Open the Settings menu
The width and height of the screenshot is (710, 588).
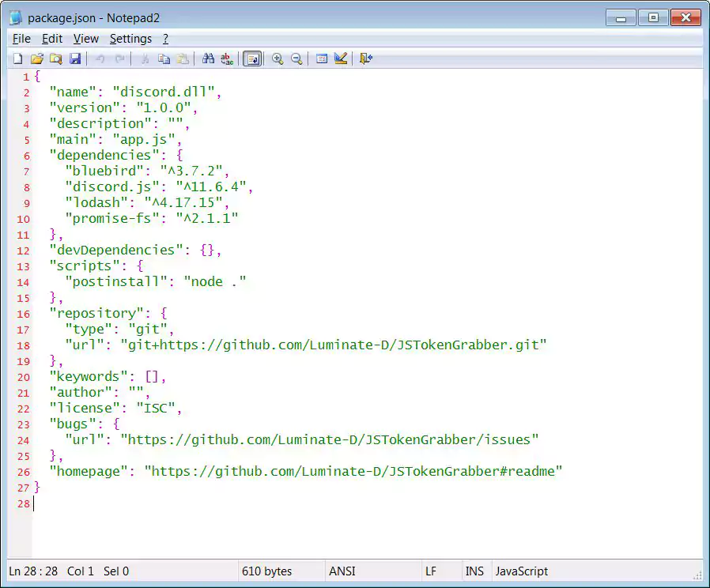pos(131,39)
